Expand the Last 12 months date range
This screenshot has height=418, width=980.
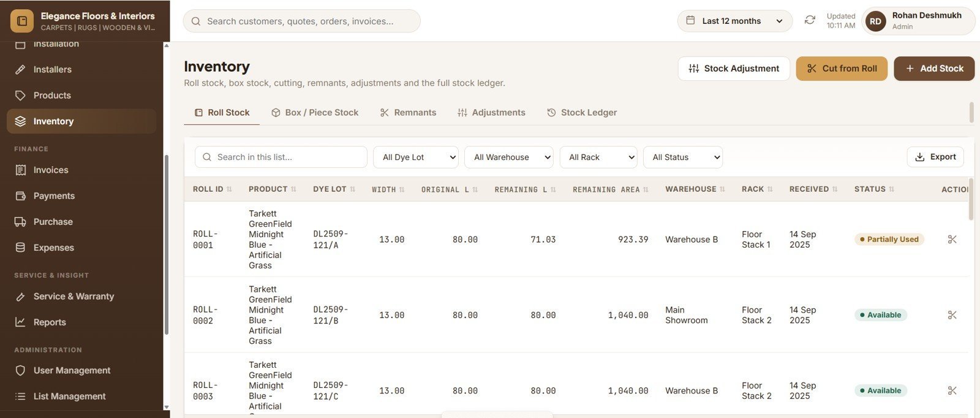735,21
